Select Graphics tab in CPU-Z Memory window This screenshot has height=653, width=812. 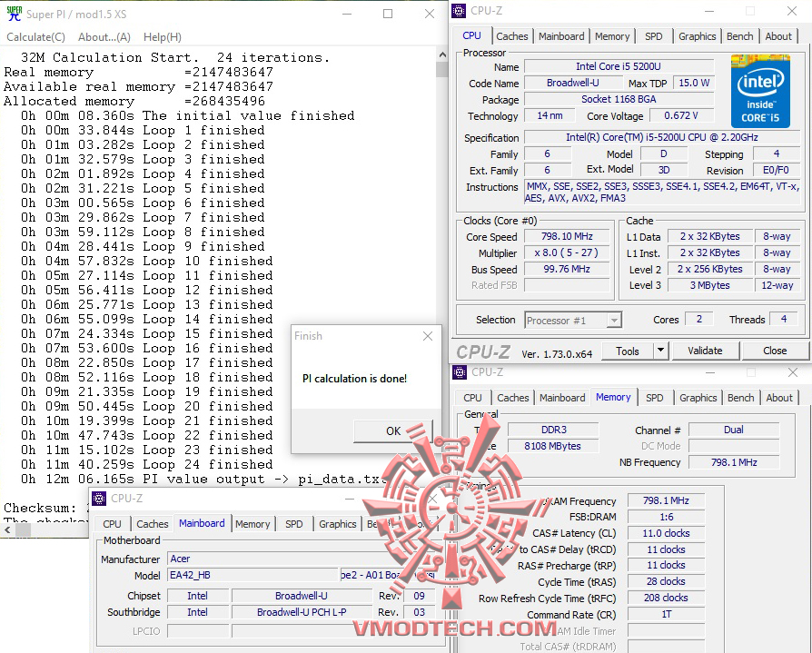tap(698, 398)
